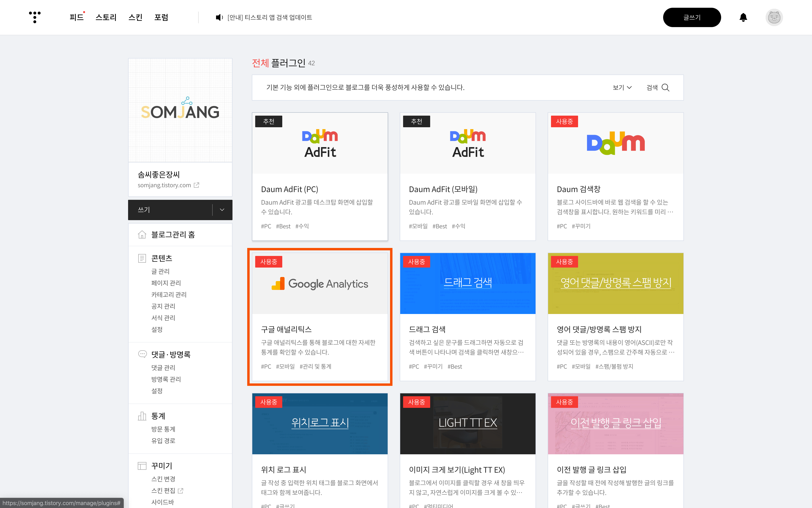Click the 댓글·방명록 speech bubble icon

click(142, 354)
